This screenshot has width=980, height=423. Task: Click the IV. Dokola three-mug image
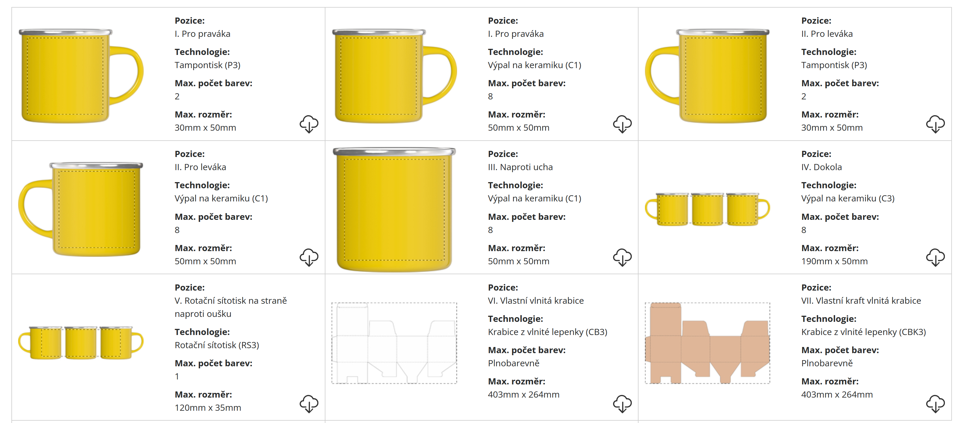click(707, 209)
